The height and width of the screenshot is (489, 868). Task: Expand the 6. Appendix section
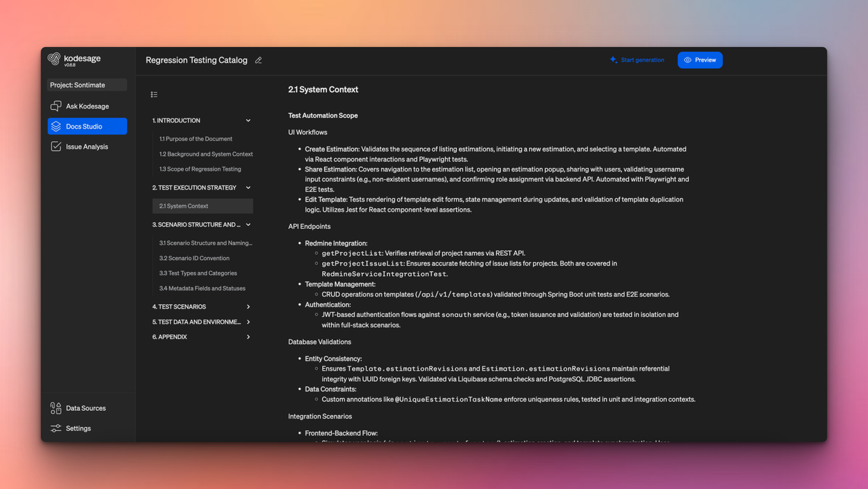248,337
